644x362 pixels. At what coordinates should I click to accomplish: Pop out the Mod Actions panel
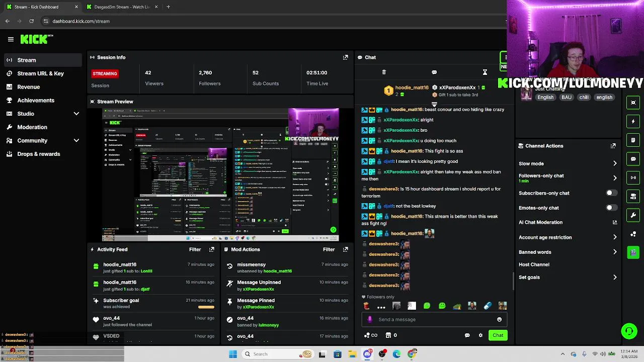pyautogui.click(x=345, y=249)
